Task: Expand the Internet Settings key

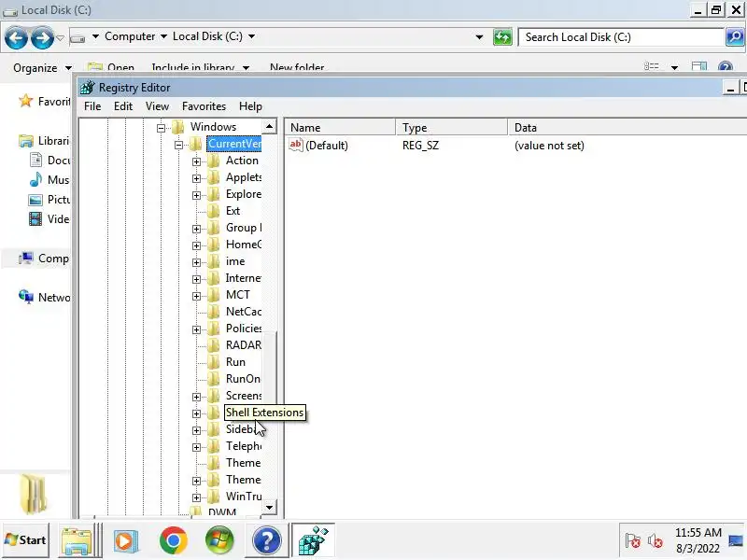Action: click(196, 279)
